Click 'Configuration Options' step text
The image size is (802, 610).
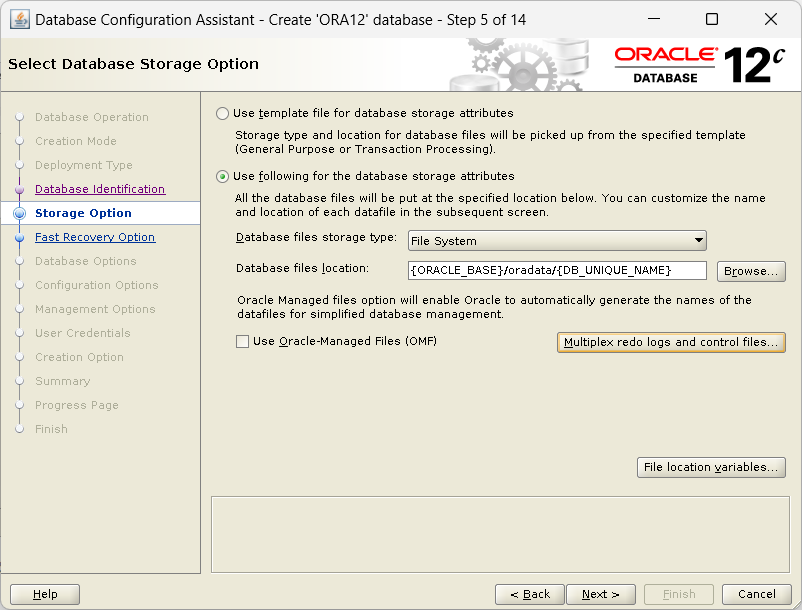click(x=97, y=285)
